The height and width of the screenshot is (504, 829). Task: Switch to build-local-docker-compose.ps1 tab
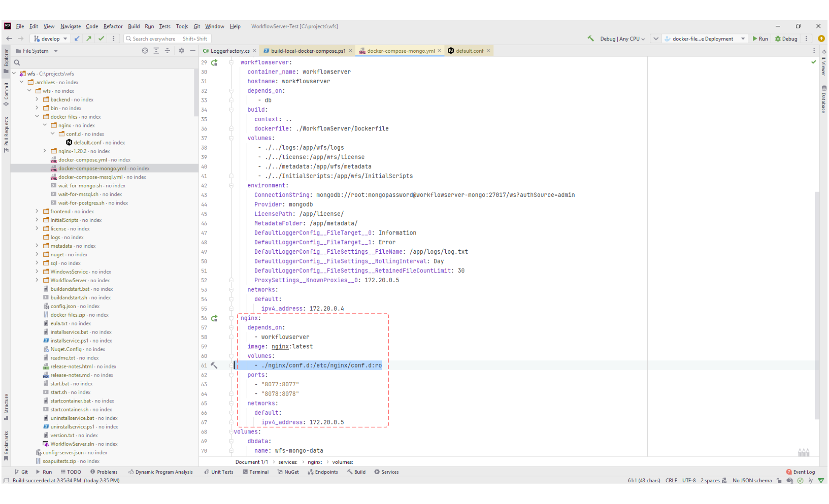308,51
